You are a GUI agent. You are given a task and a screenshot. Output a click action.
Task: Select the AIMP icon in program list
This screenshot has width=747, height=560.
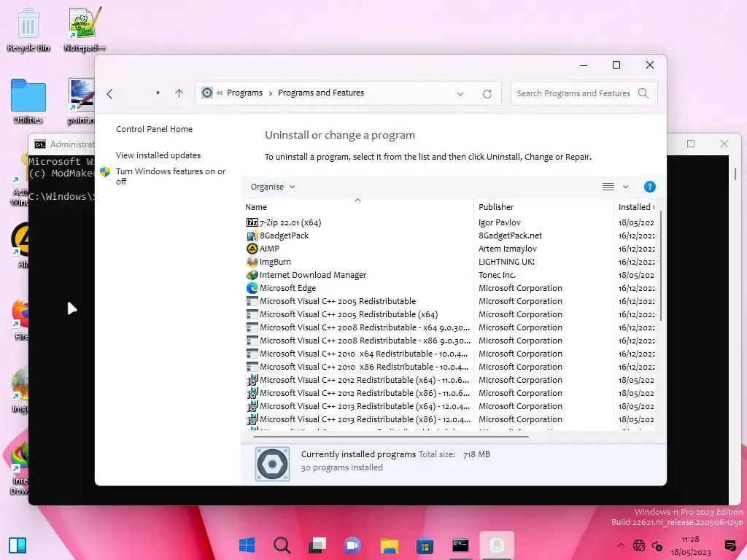[252, 249]
